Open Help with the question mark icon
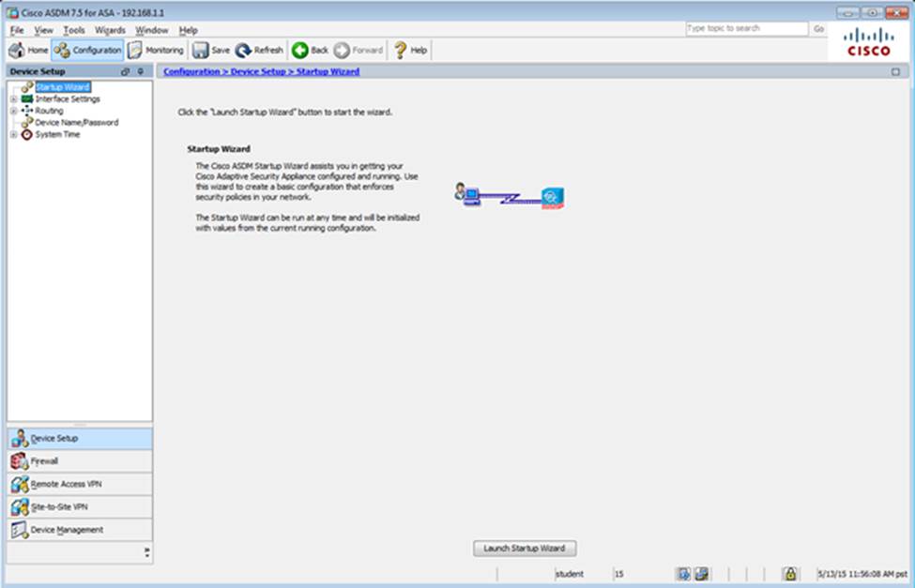Viewport: 915px width, 588px height. 410,50
